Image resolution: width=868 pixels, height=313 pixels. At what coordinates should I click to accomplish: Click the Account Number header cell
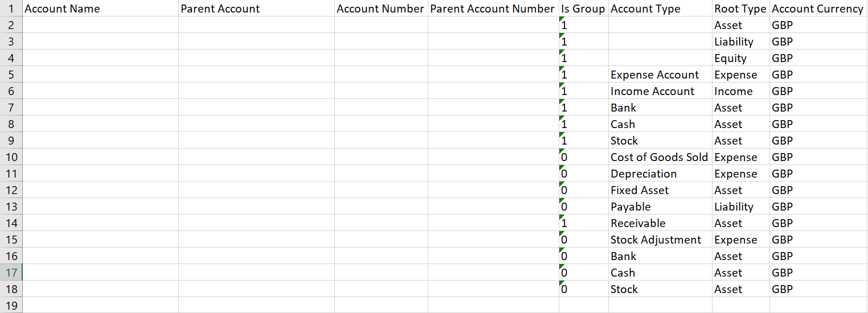tap(380, 9)
